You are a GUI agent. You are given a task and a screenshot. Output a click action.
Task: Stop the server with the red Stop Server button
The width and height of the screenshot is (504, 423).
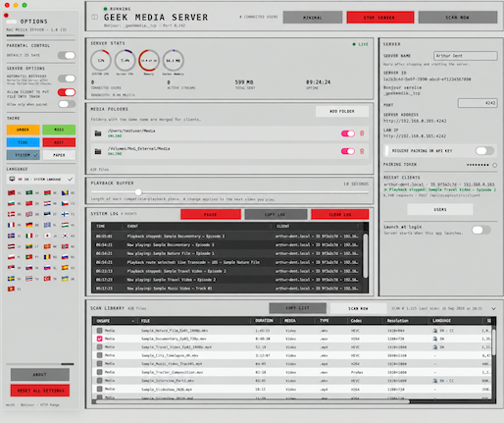[380, 18]
